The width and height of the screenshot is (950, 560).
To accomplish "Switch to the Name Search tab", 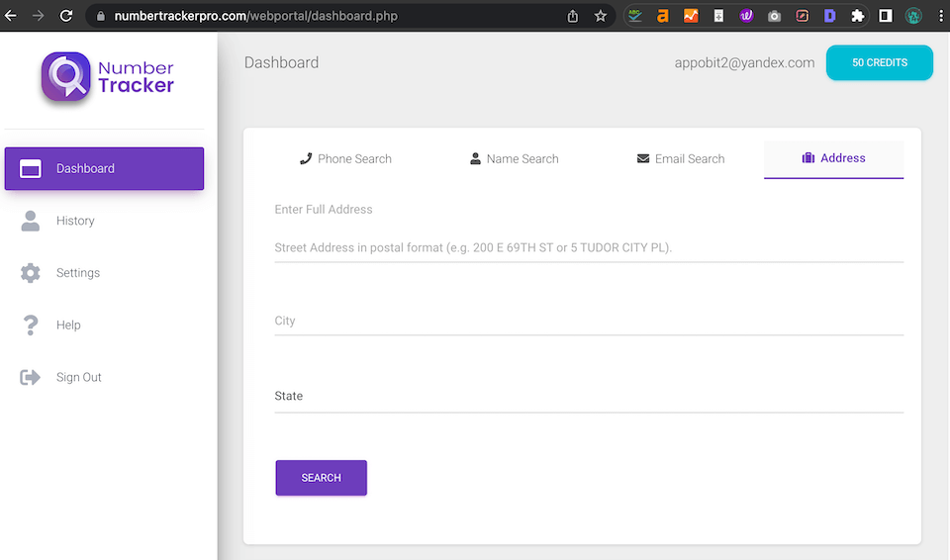I will pos(514,158).
